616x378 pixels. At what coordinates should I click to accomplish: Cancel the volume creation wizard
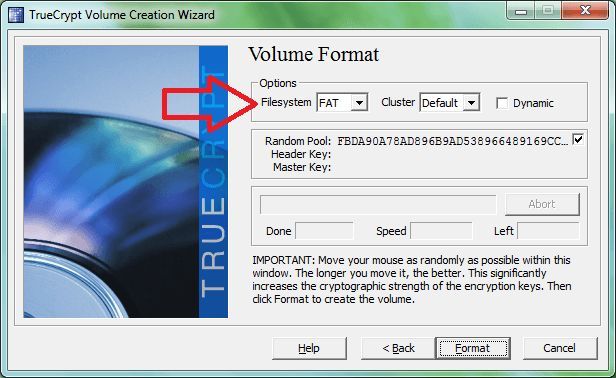560,348
